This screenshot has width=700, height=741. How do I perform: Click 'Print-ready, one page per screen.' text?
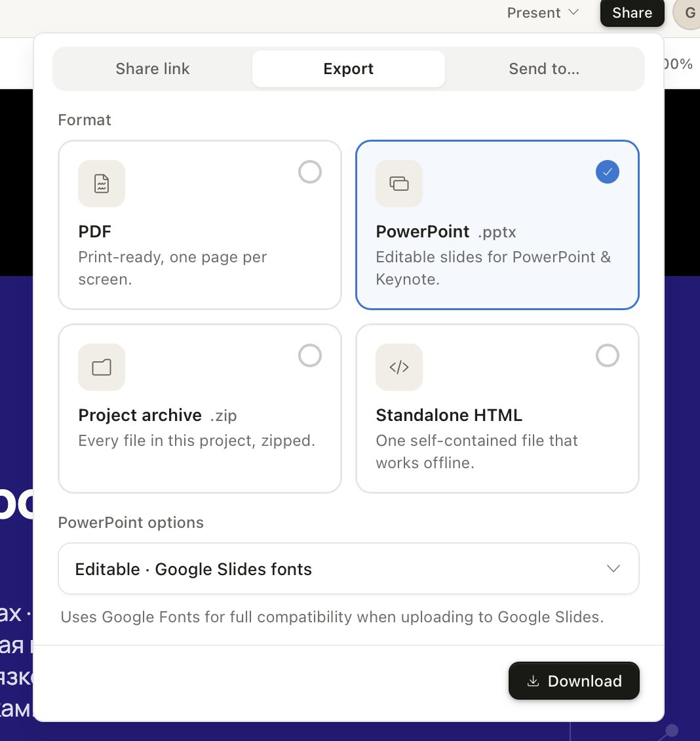click(172, 268)
